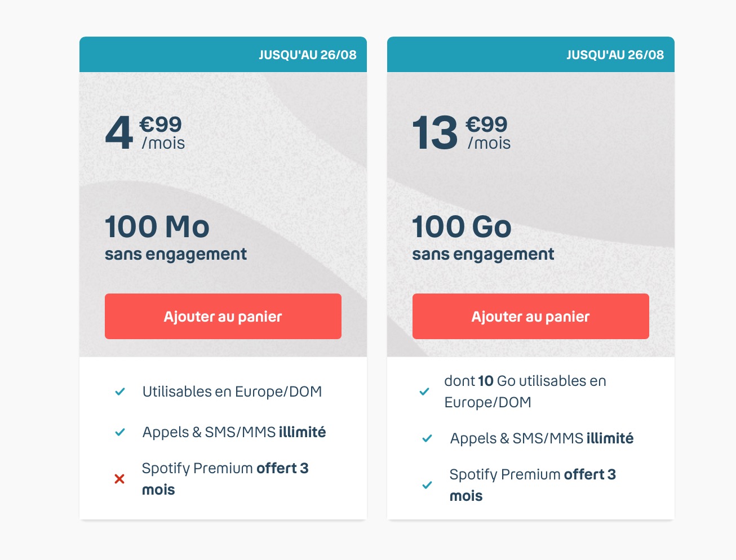The width and height of the screenshot is (736, 560).
Task: Add the 4€99 100 Mo plan to cart
Action: pos(223,316)
